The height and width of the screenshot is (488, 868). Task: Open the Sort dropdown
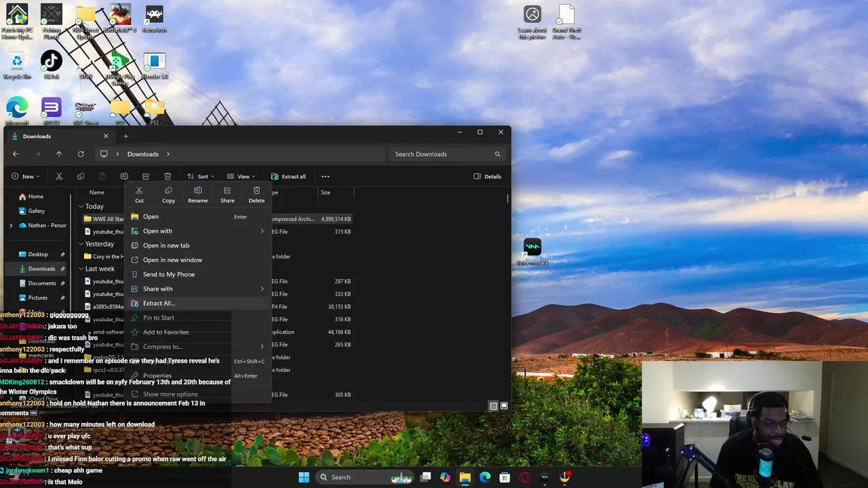click(201, 176)
